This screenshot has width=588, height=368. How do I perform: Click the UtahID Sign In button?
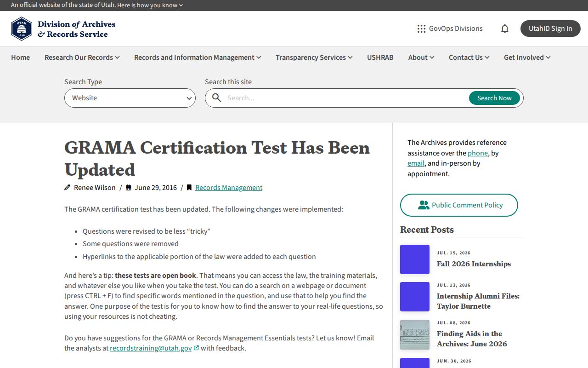click(x=550, y=29)
